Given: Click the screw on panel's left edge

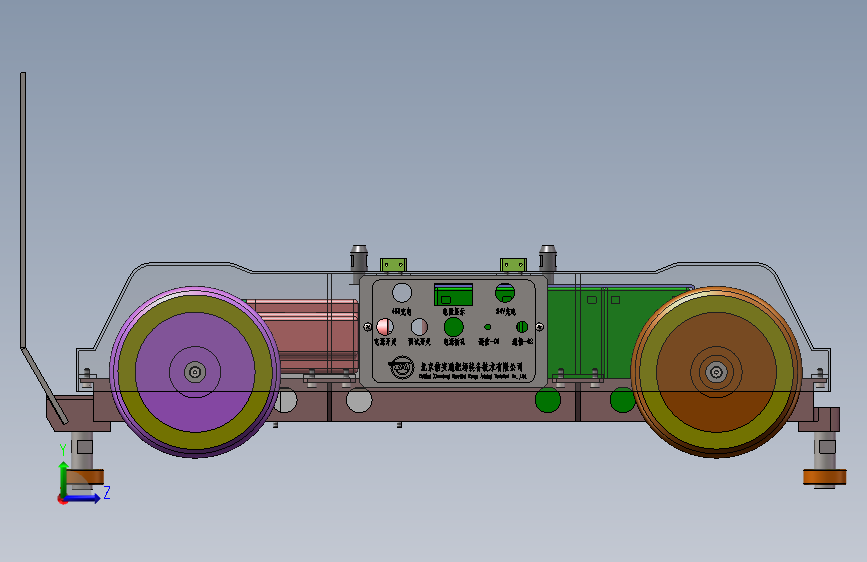Looking at the screenshot, I should click(x=367, y=327).
